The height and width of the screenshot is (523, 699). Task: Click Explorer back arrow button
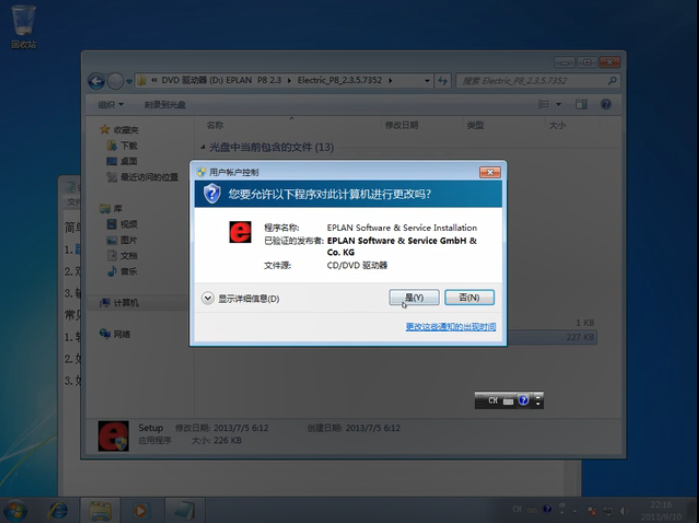coord(96,81)
